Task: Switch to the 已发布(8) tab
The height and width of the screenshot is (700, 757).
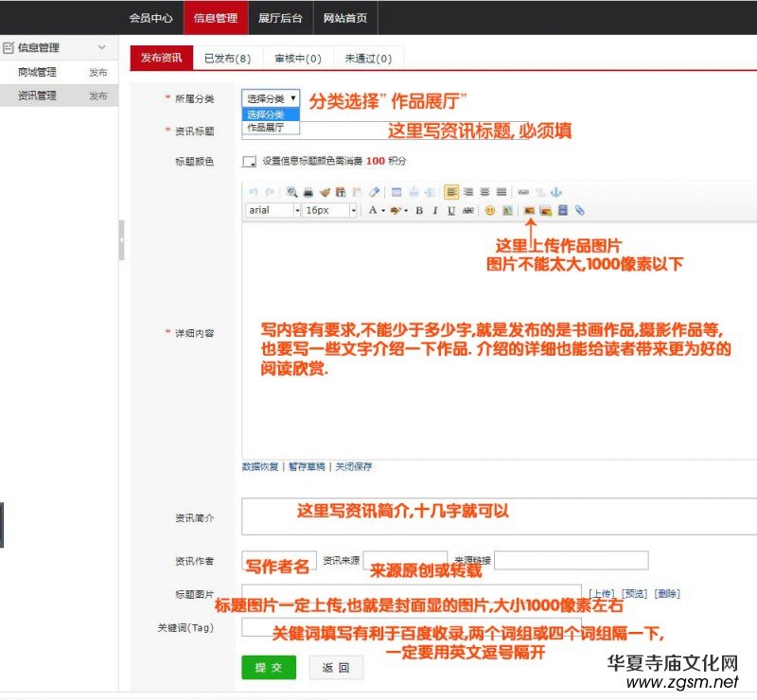Action: coord(227,58)
